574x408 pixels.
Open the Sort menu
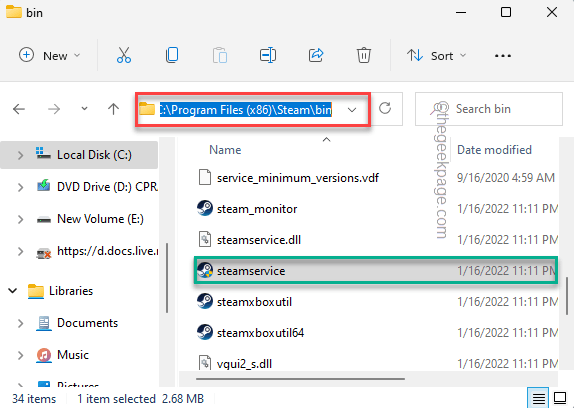(436, 56)
